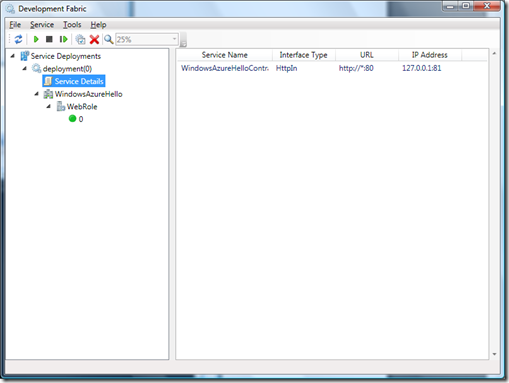Click IP Address column header
Image resolution: width=509 pixels, height=383 pixels.
[430, 55]
